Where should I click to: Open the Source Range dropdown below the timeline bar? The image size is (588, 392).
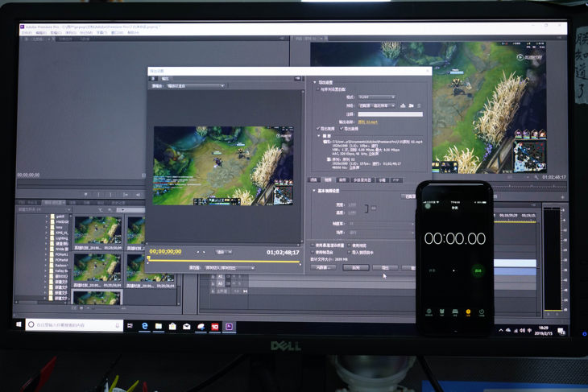[230, 267]
